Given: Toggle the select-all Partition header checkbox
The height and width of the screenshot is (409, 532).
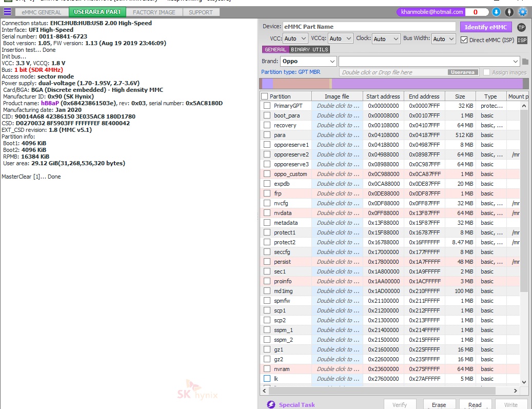Looking at the screenshot, I should click(x=265, y=96).
